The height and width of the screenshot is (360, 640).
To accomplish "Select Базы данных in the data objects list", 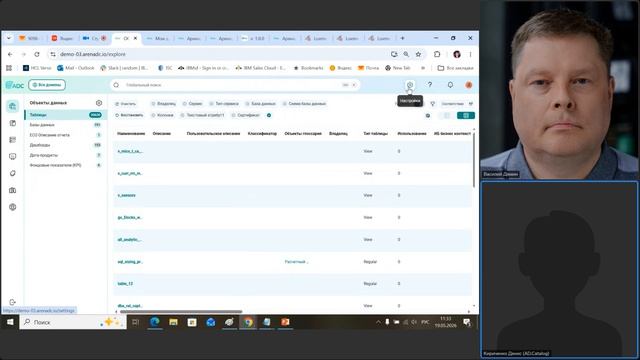I will click(65, 125).
